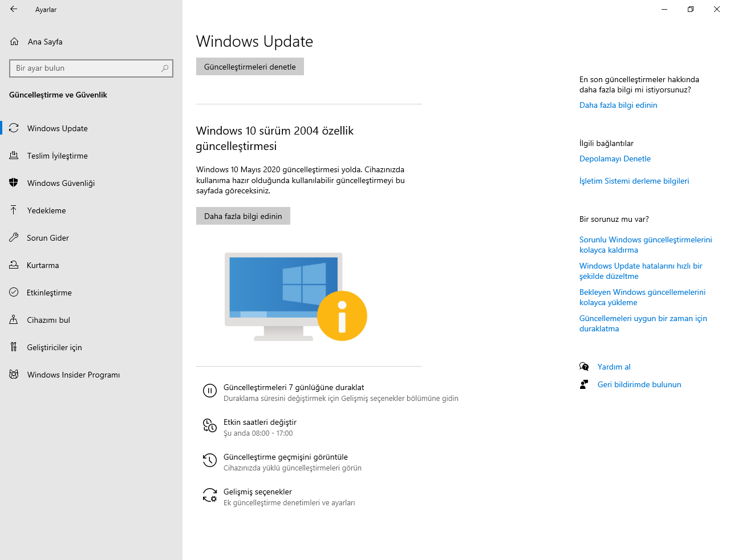Open the blue Daha fazla bilgi edinin link

(x=618, y=105)
